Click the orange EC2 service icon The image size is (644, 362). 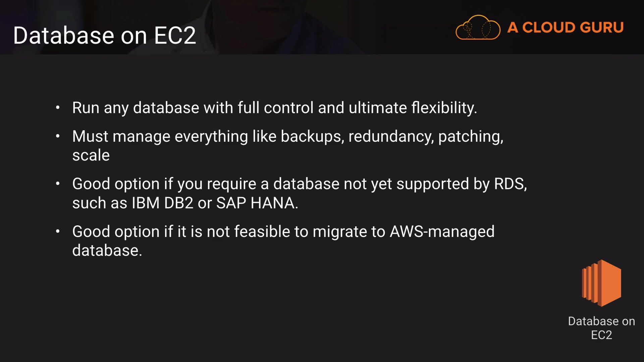601,283
